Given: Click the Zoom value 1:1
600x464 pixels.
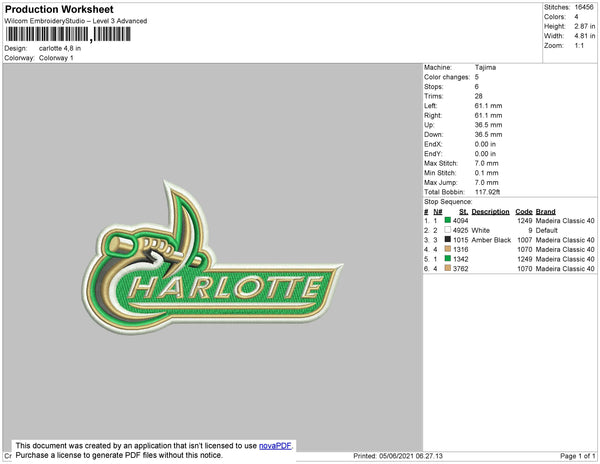Looking at the screenshot, I should click(579, 46).
